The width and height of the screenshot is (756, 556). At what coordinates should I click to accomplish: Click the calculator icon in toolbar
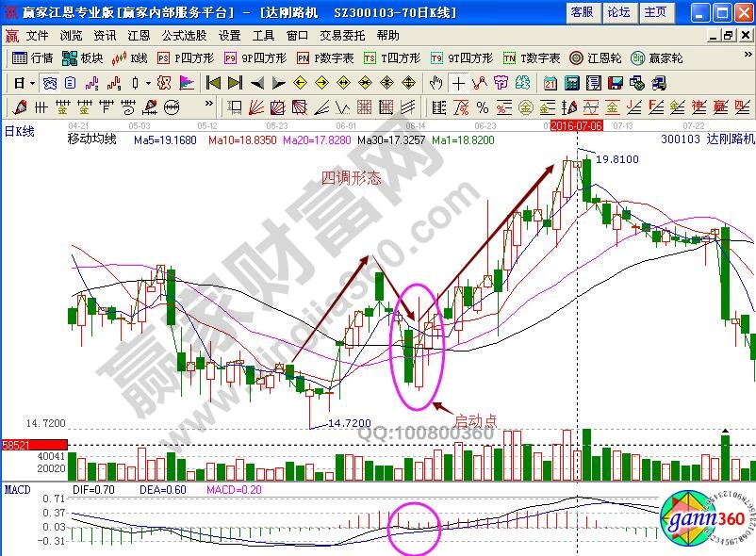click(571, 83)
